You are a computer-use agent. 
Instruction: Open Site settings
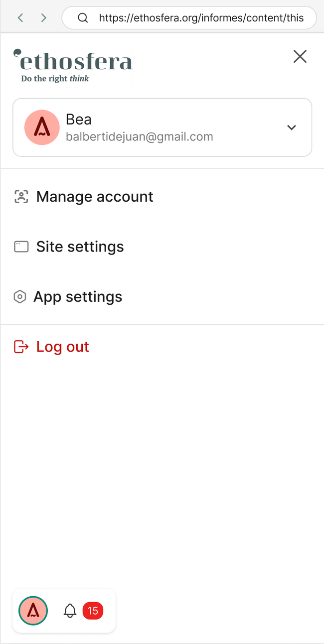pos(80,247)
